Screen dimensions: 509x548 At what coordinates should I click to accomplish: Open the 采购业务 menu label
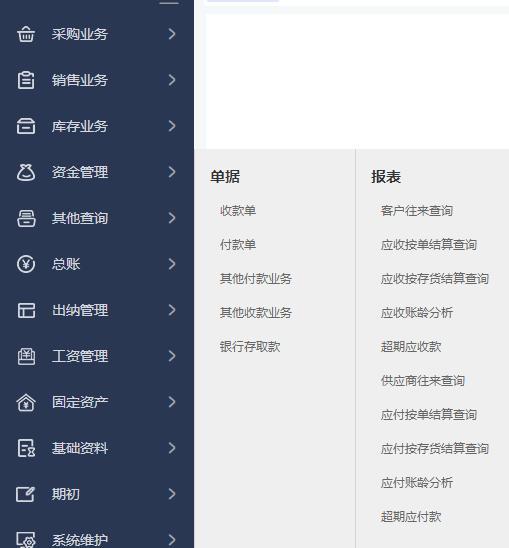click(80, 34)
